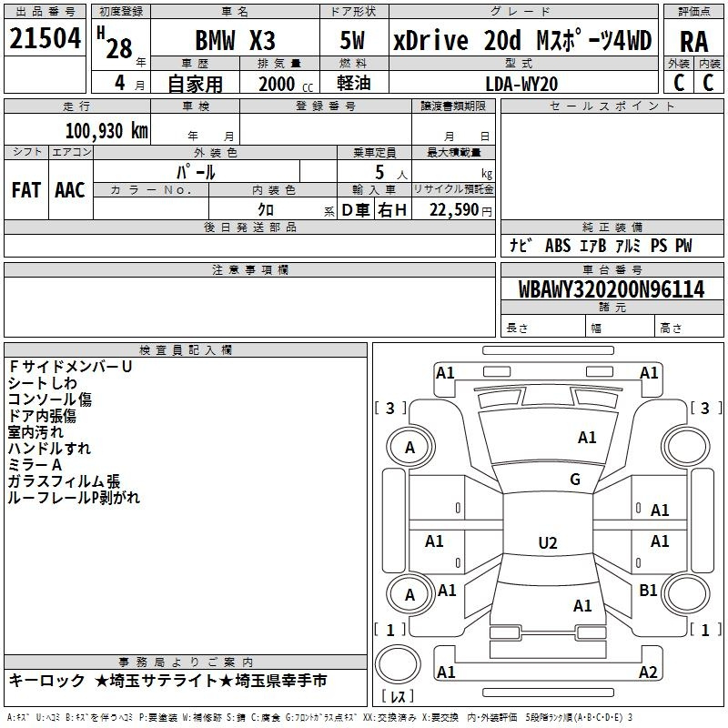This screenshot has height=728, width=728.
Task: Click the vehicle history value 自家用
Action: coord(195,84)
